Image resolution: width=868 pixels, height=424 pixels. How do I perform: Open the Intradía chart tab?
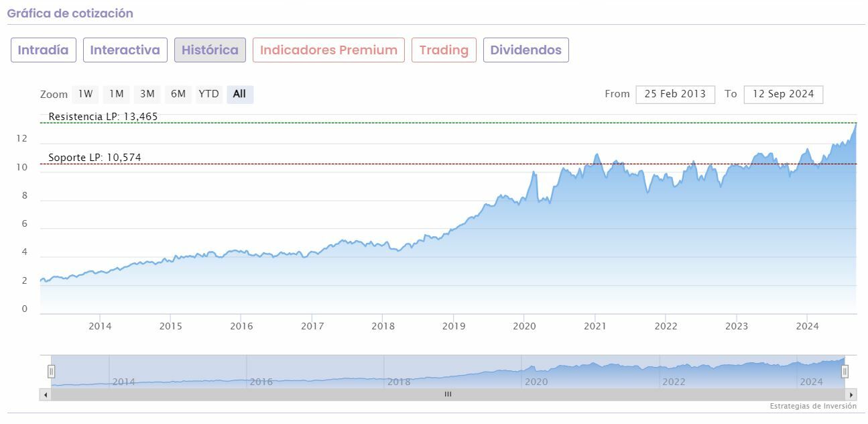coord(44,50)
